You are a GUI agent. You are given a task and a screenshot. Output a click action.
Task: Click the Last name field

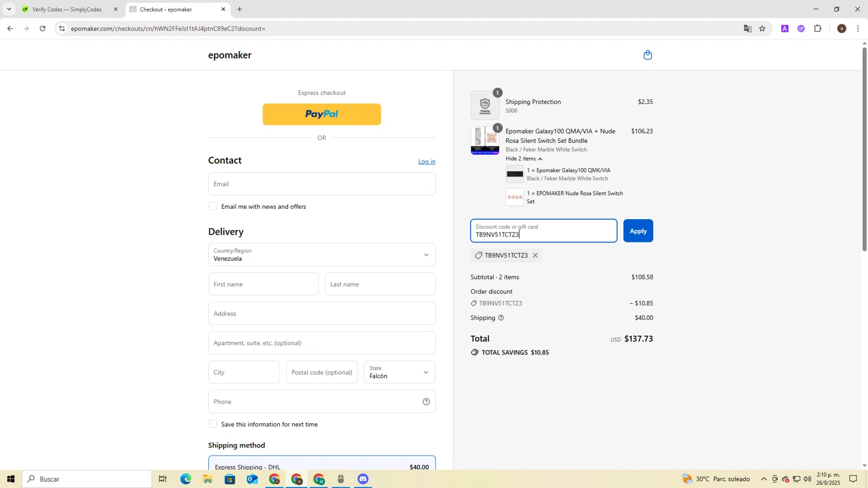[380, 284]
